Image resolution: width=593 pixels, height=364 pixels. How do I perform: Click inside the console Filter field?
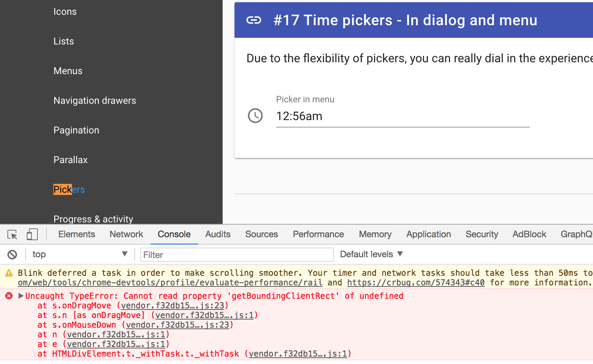[236, 255]
